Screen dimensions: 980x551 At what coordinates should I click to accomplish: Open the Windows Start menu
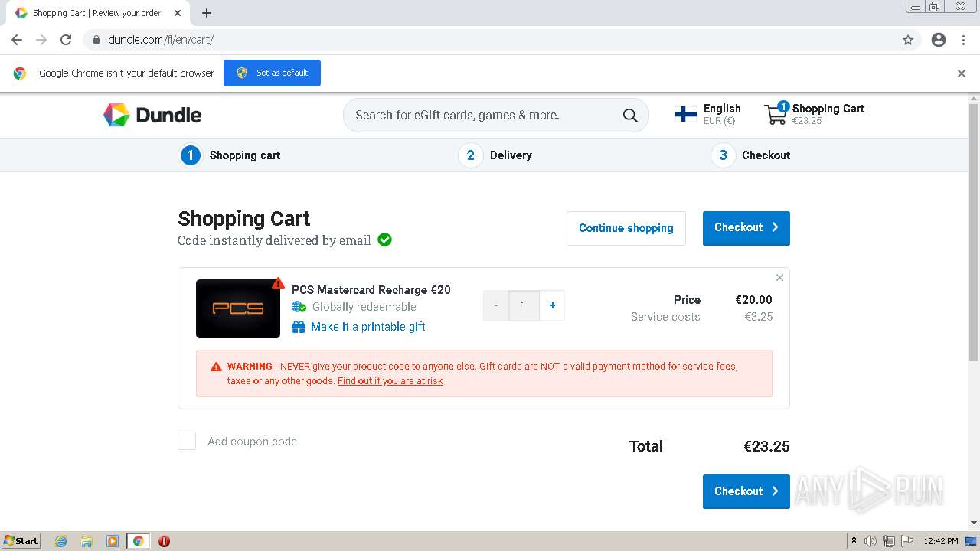coord(21,541)
